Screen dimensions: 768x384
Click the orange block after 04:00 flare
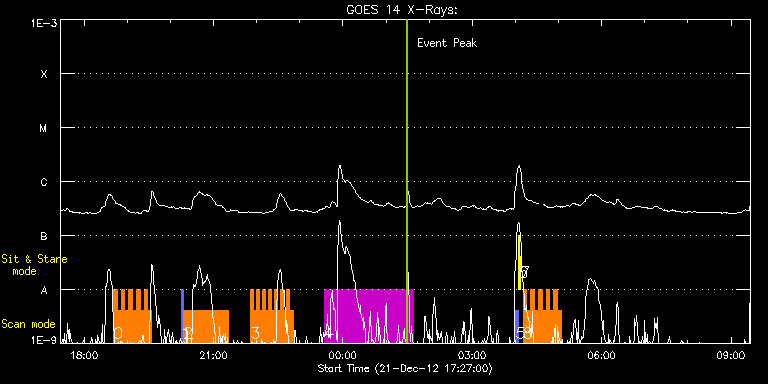tap(543, 316)
